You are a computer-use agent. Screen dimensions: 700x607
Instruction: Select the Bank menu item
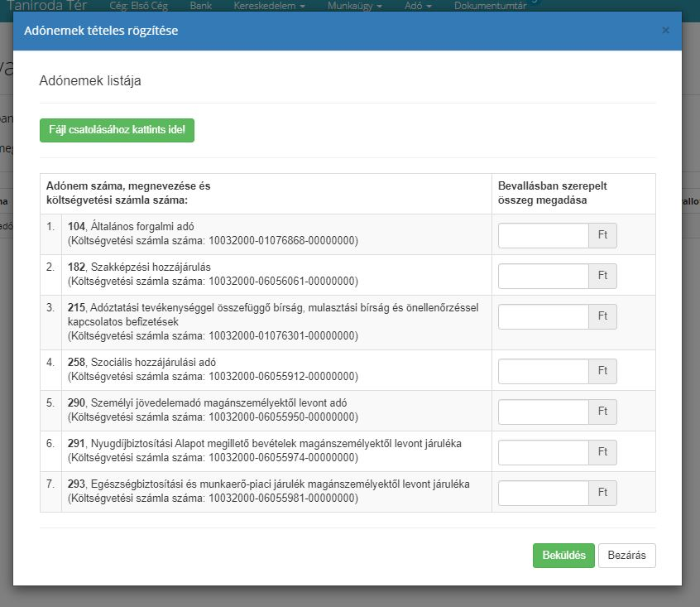point(200,5)
